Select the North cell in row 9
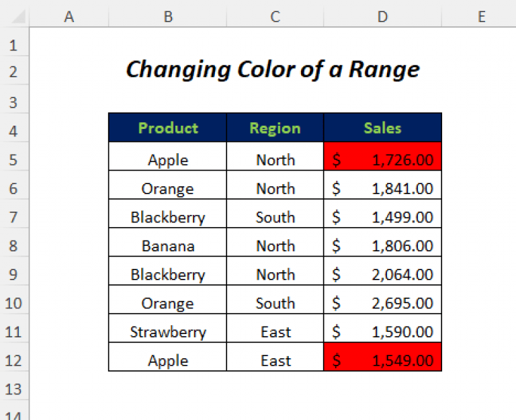The image size is (516, 420). [275, 271]
